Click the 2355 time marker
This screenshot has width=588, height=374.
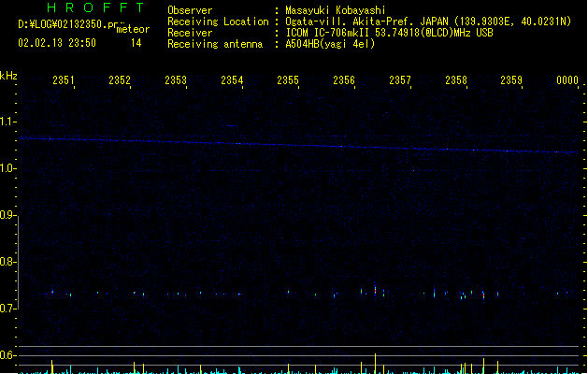pos(288,79)
